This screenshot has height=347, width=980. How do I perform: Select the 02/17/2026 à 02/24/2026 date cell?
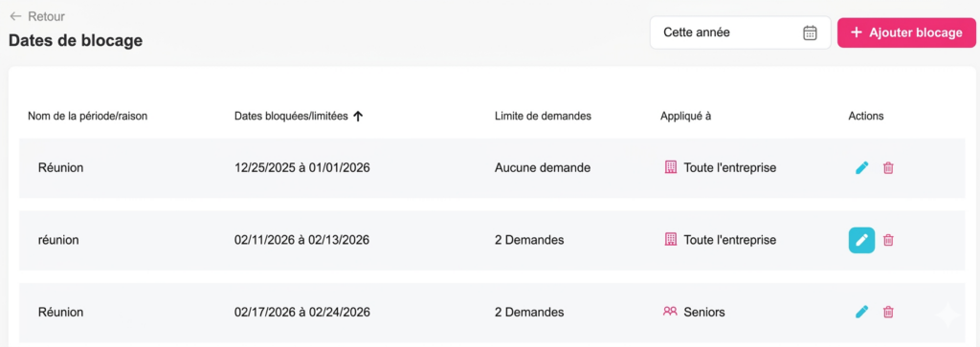(301, 312)
